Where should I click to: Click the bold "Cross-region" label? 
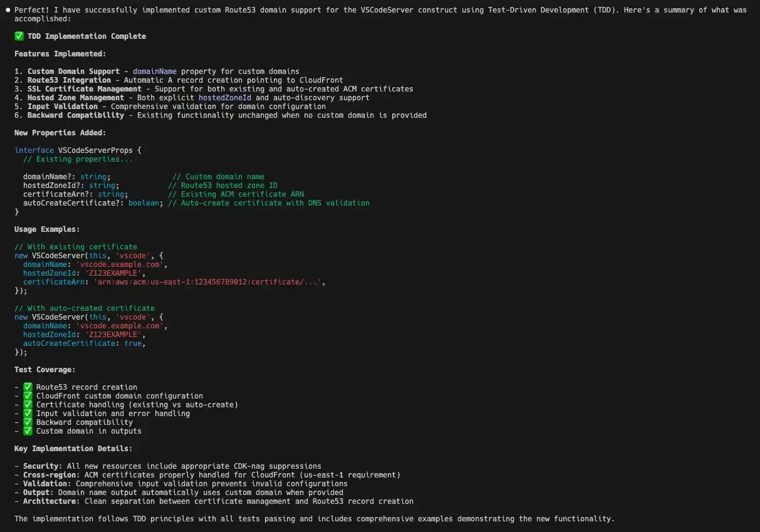[49, 475]
